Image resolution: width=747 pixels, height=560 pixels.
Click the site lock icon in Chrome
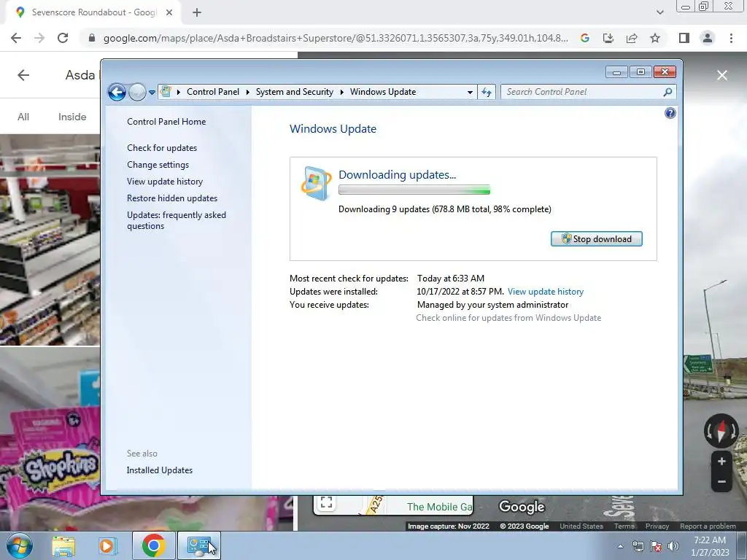(x=92, y=38)
